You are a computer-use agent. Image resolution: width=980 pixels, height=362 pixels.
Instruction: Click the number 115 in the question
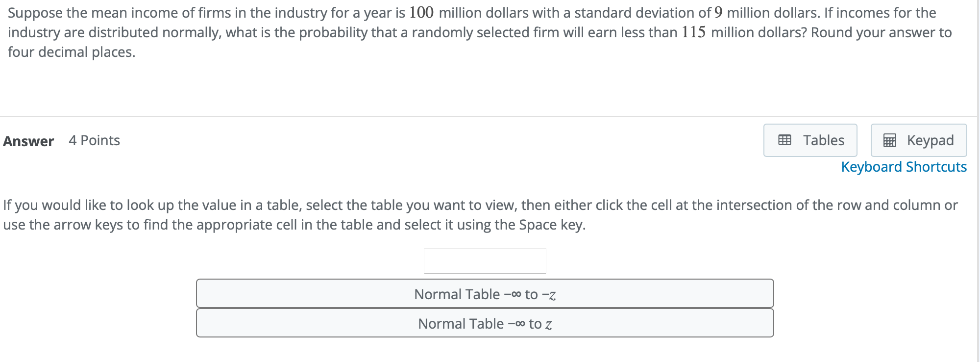[693, 32]
